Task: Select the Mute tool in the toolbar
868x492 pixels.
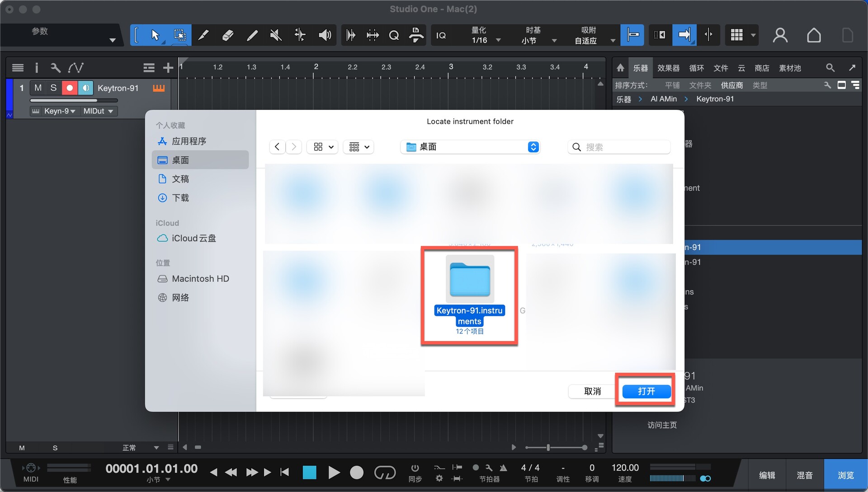Action: [276, 35]
